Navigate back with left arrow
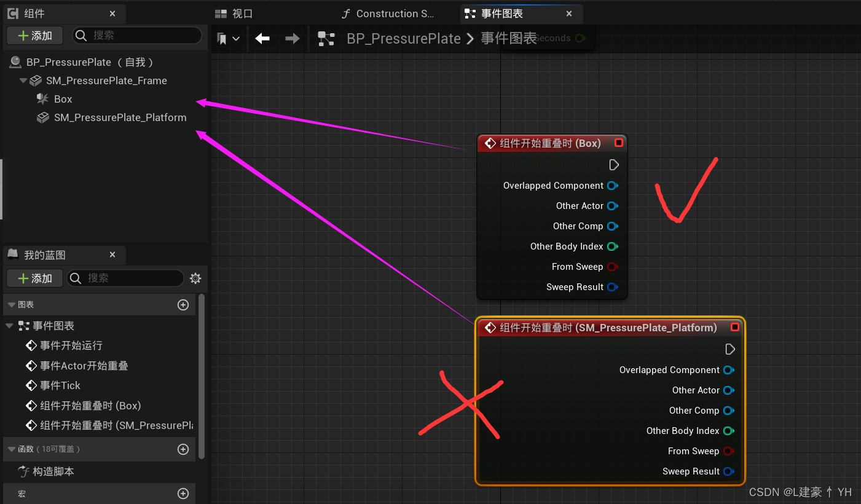This screenshot has height=504, width=861. [262, 39]
